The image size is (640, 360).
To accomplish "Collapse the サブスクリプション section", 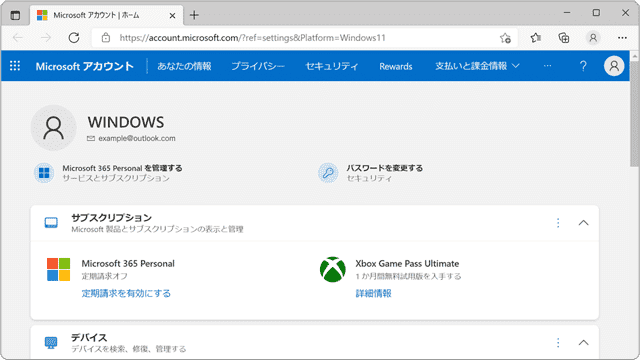I will (583, 223).
